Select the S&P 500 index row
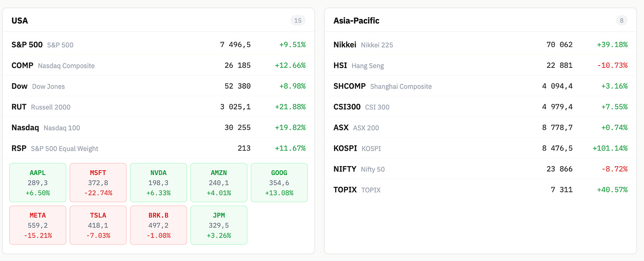 158,44
